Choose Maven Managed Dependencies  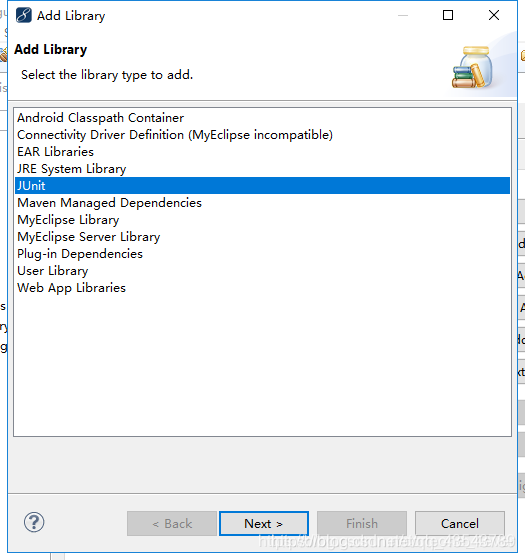(x=262, y=202)
